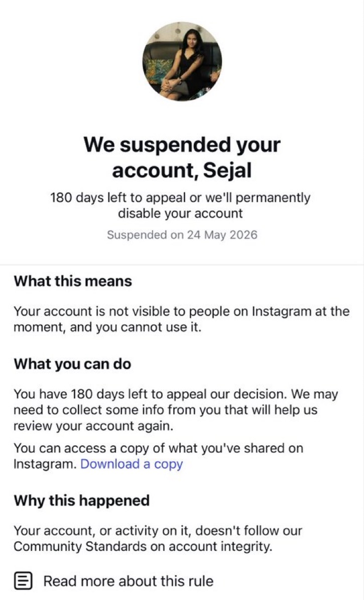
Task: Click the Suspended on 24 May 2026 text
Action: pos(182,235)
